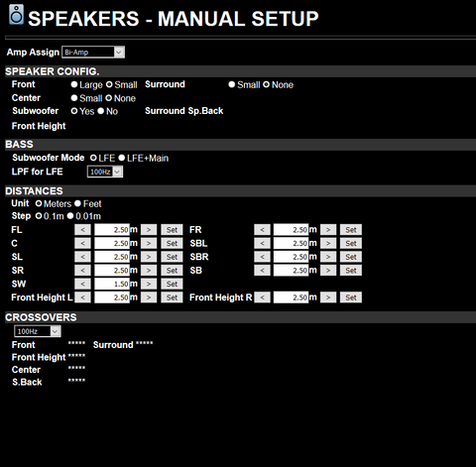Increase SBR distance
The width and height of the screenshot is (476, 467).
(x=328, y=257)
